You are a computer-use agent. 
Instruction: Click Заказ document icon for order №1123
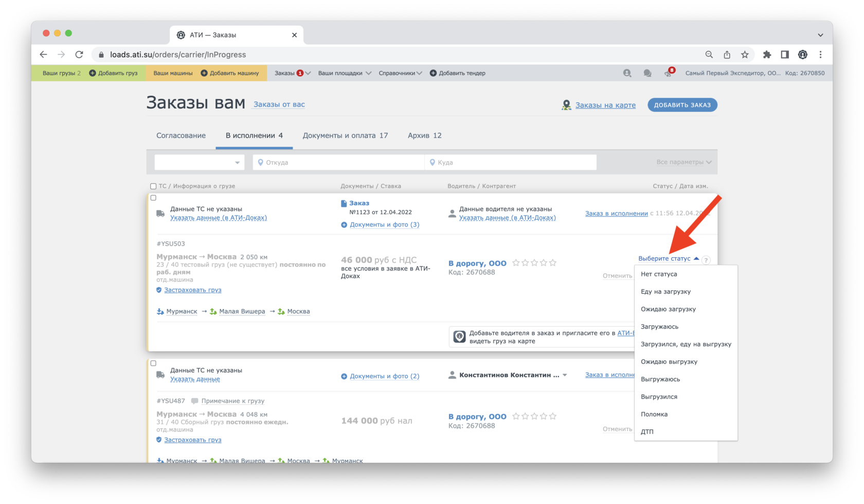coord(344,204)
